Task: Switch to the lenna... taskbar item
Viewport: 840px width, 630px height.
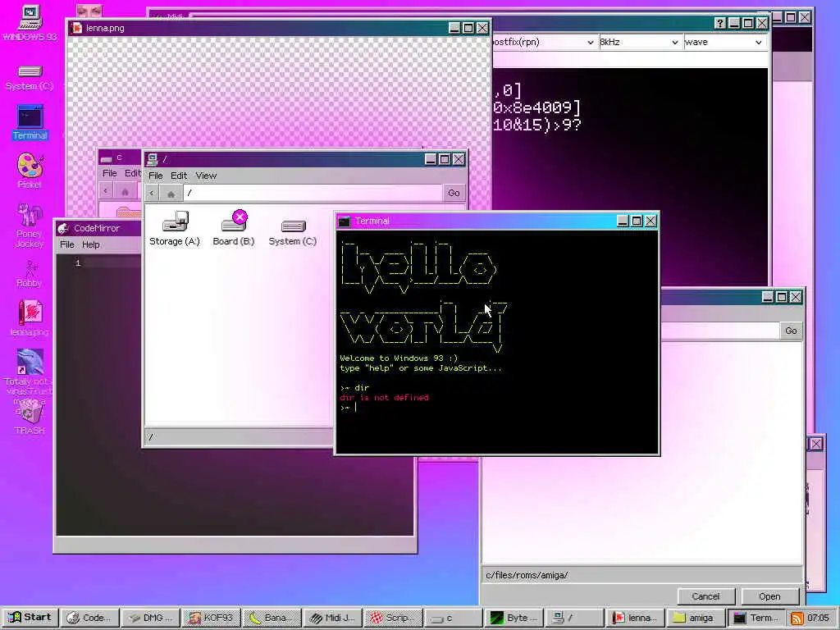Action: (x=634, y=618)
